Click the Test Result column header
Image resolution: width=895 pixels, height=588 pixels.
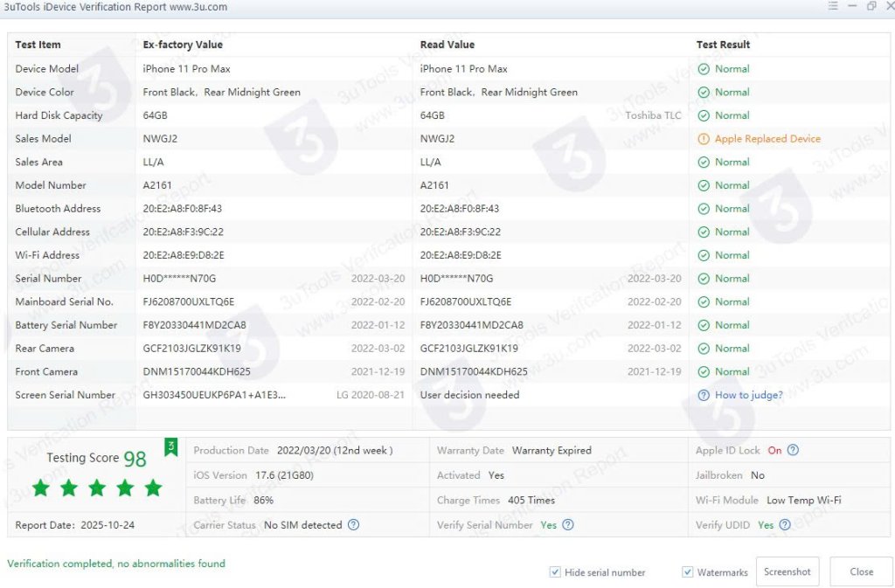[723, 45]
